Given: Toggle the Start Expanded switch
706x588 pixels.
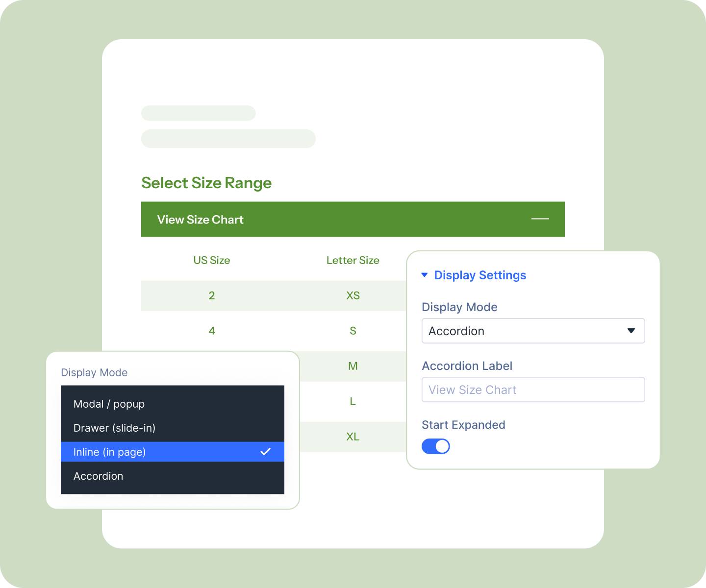Looking at the screenshot, I should (435, 446).
